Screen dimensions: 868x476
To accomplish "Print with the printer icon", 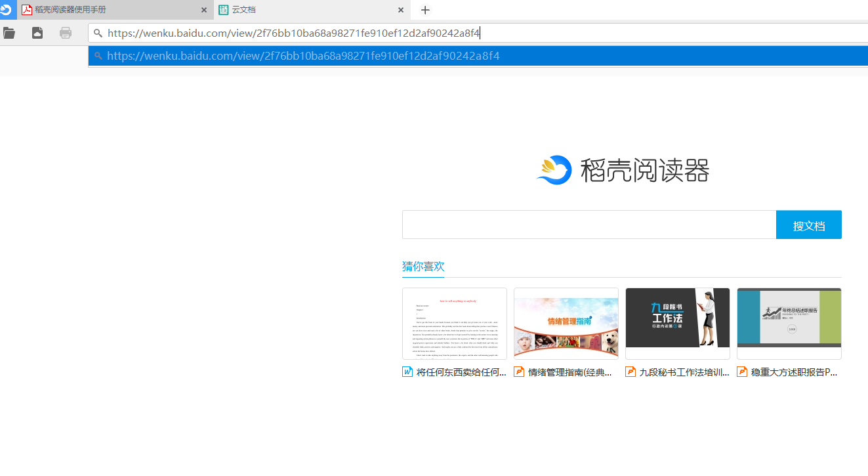I will coord(66,33).
